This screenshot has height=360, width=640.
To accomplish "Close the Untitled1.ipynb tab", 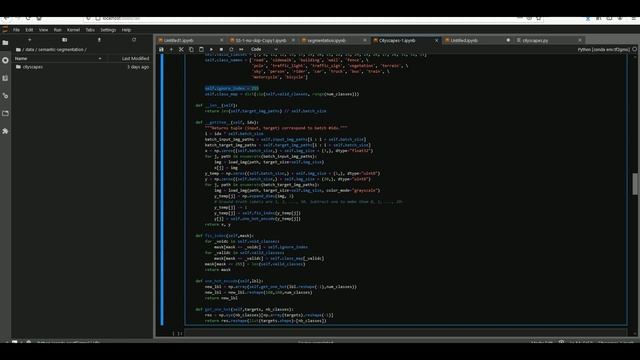I will 222,40.
